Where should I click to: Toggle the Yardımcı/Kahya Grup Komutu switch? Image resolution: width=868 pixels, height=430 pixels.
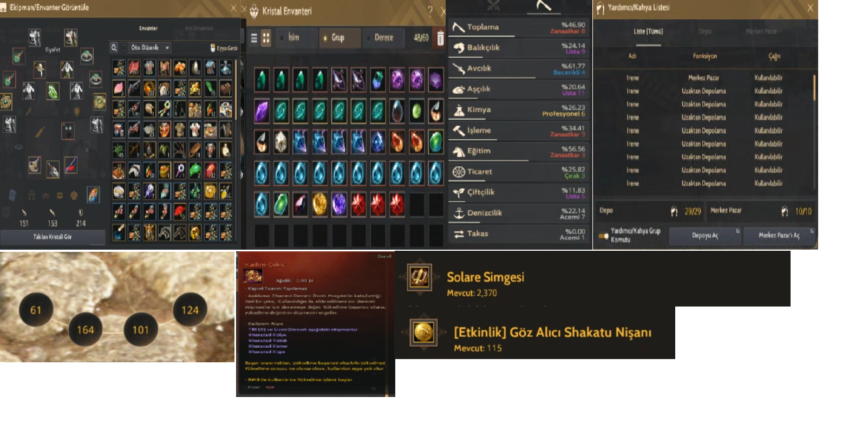click(x=604, y=236)
